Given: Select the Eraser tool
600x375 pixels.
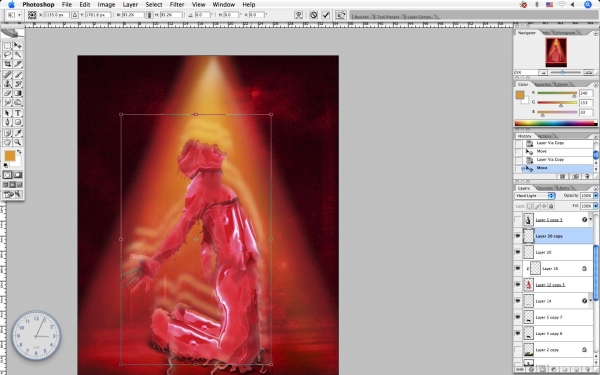Looking at the screenshot, I should [x=7, y=93].
